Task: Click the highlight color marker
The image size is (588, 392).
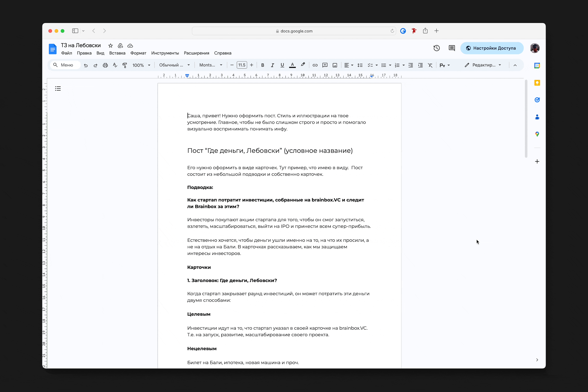Action: 303,65
